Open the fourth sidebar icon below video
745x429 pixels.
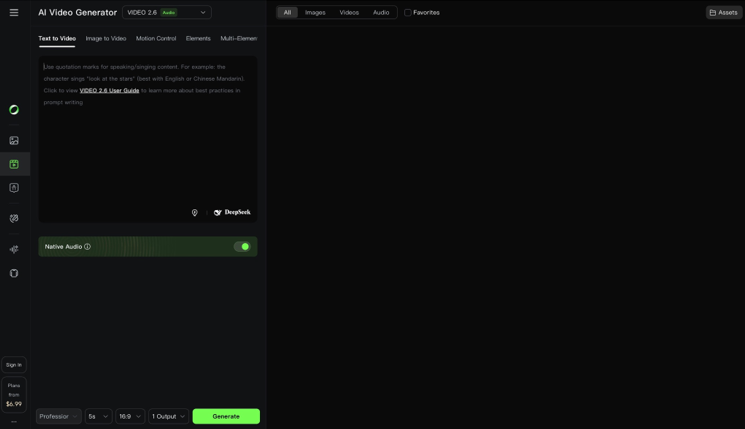click(14, 188)
